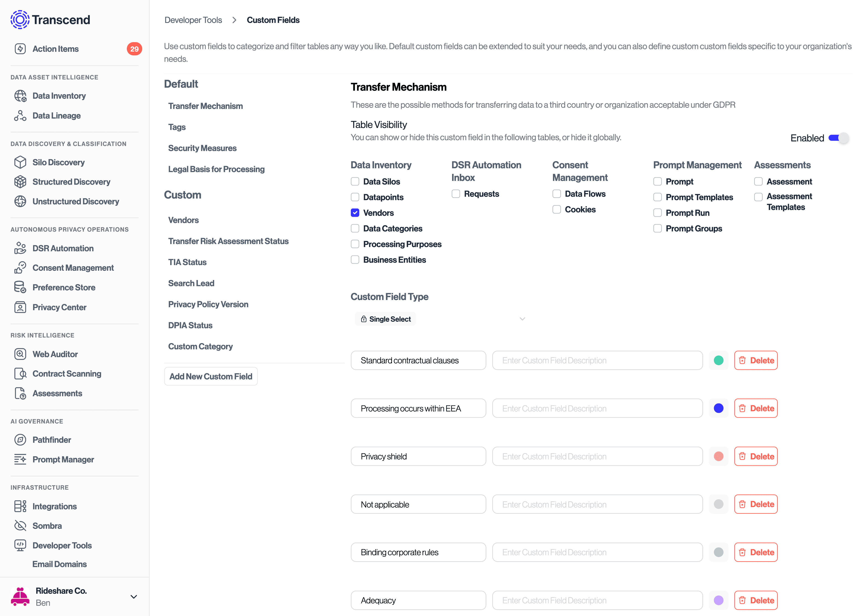Delete the Privacy shield field

756,456
